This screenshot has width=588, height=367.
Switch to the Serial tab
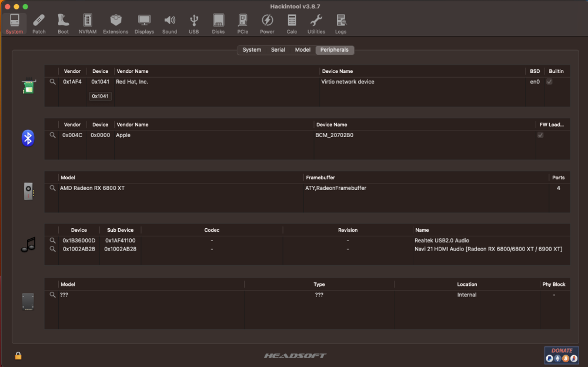pyautogui.click(x=278, y=50)
